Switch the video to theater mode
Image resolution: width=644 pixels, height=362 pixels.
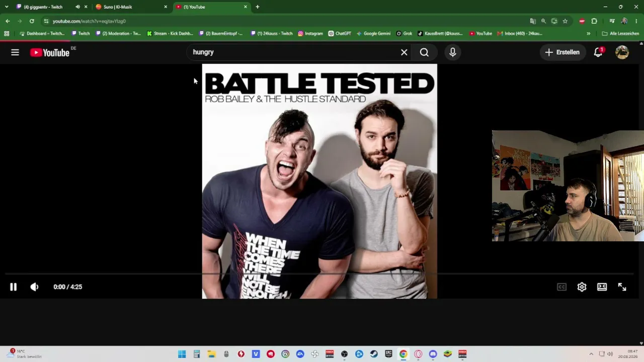click(602, 287)
